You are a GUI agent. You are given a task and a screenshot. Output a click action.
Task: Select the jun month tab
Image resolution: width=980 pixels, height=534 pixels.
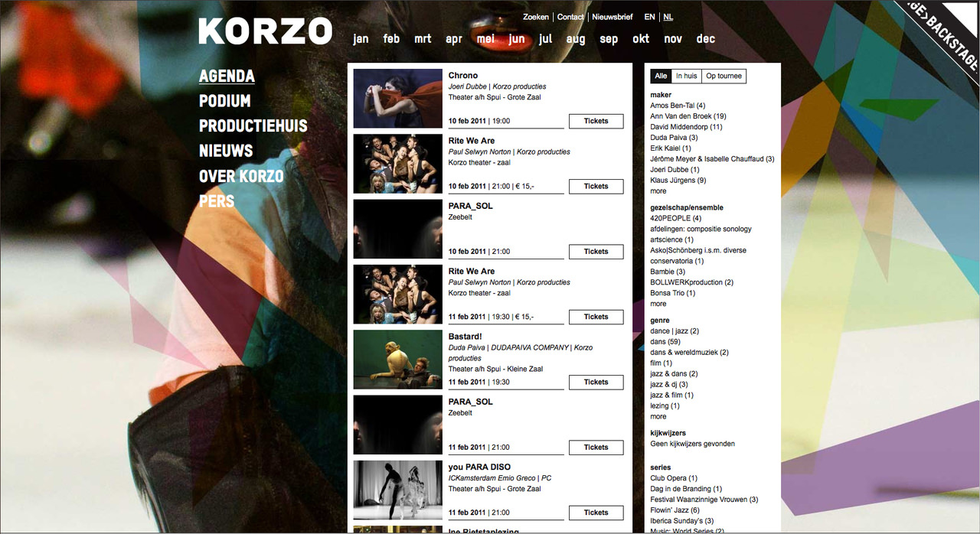click(517, 39)
